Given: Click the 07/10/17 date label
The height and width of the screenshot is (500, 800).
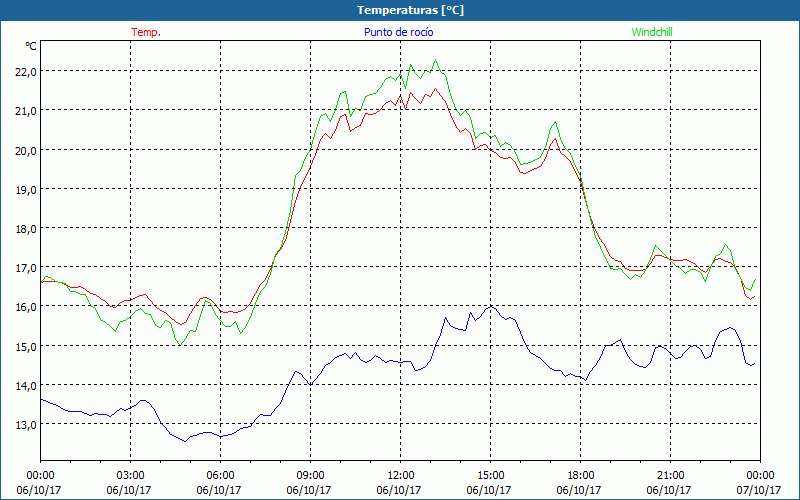Looking at the screenshot, I should coord(759,490).
